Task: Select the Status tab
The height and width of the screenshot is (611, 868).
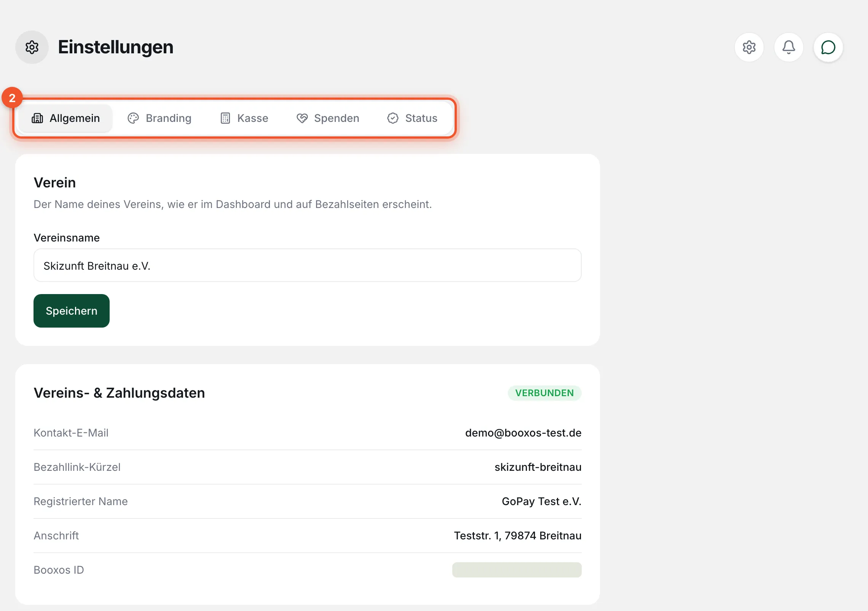Action: (412, 118)
